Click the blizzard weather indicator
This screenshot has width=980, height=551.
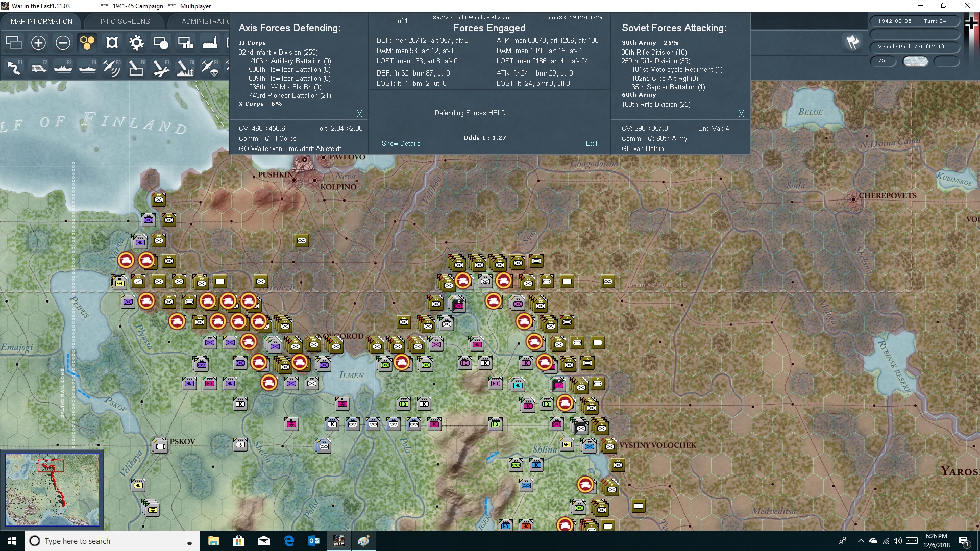(915, 61)
